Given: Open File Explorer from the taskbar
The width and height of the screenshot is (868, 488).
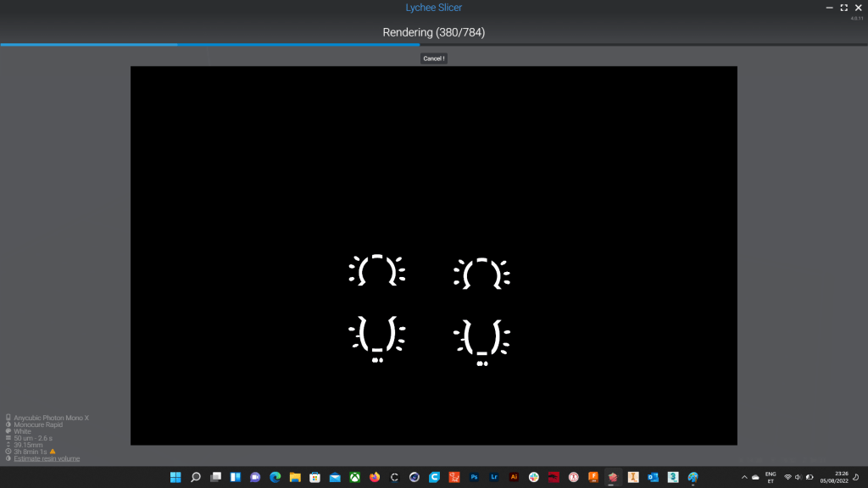Looking at the screenshot, I should [295, 477].
